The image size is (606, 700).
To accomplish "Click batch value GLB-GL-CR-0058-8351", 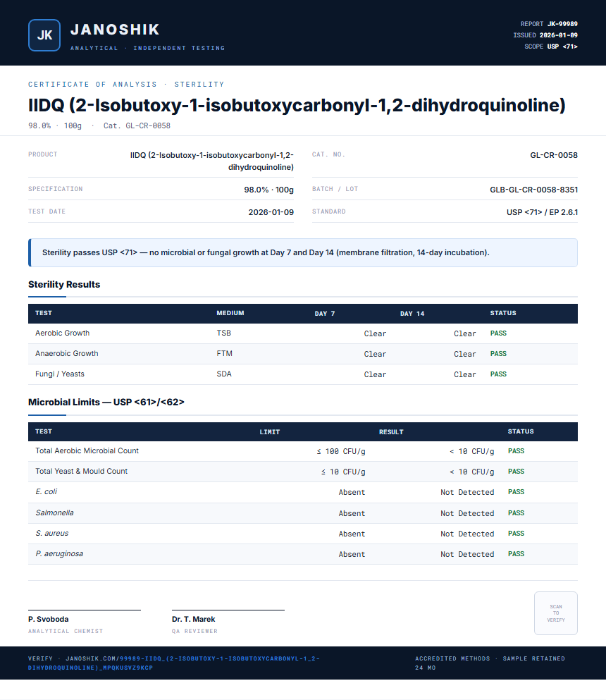I will tap(533, 190).
